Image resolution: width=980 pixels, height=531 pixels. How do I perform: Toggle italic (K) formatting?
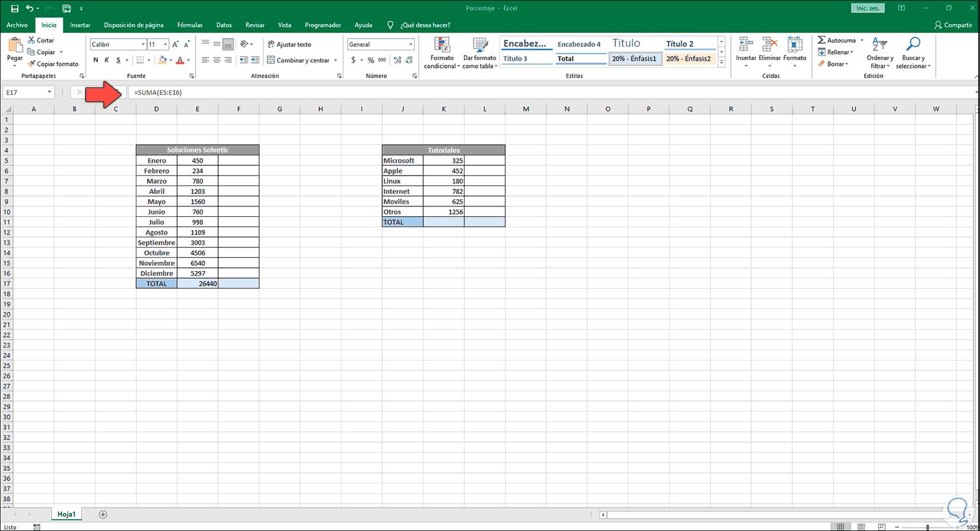coord(106,60)
